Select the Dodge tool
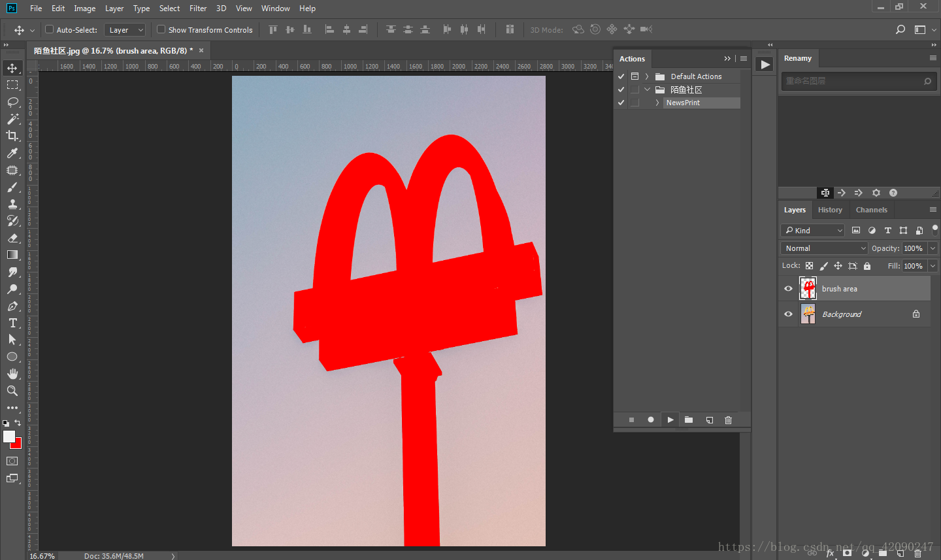This screenshot has width=941, height=560. pos(12,289)
